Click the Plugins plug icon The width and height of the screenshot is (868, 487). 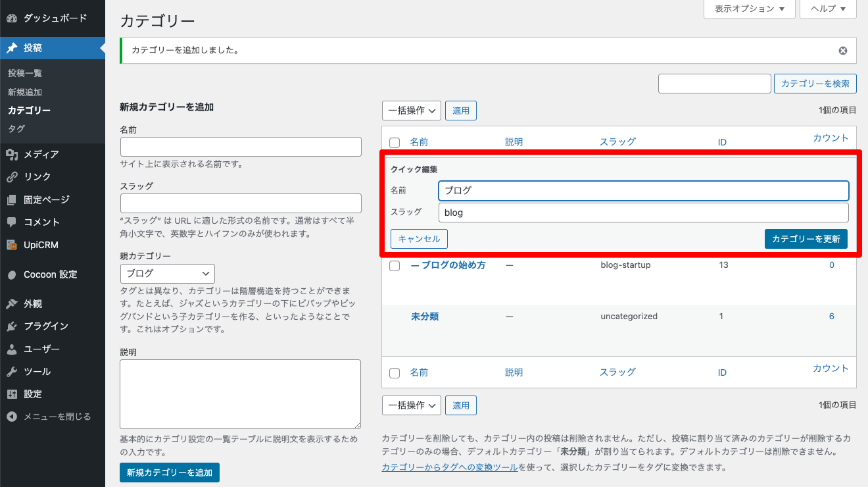coord(12,326)
